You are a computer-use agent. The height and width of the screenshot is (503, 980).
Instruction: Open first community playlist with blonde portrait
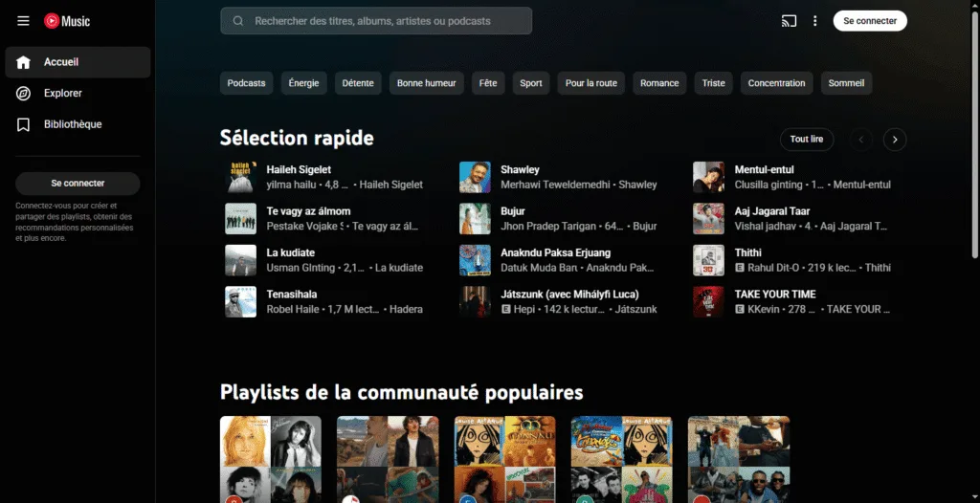(271, 460)
